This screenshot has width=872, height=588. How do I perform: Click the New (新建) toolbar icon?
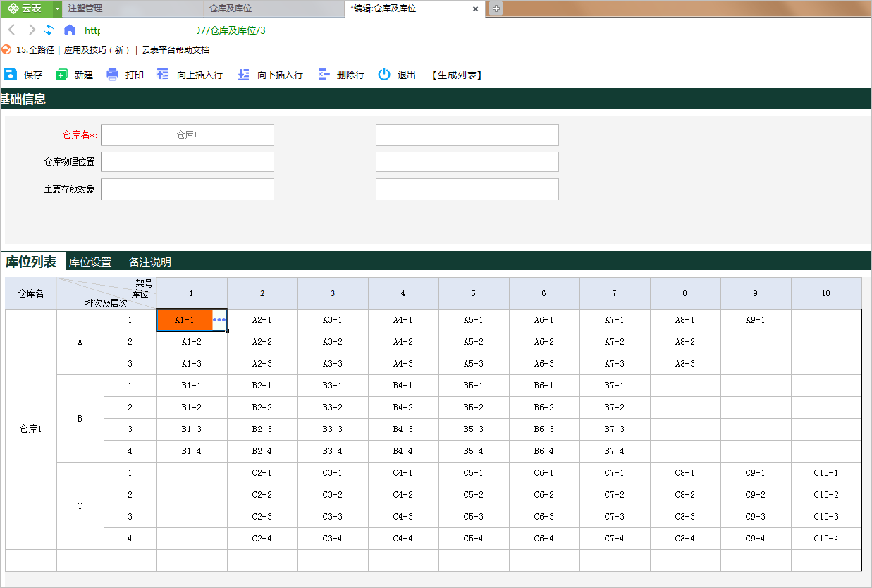pyautogui.click(x=61, y=75)
